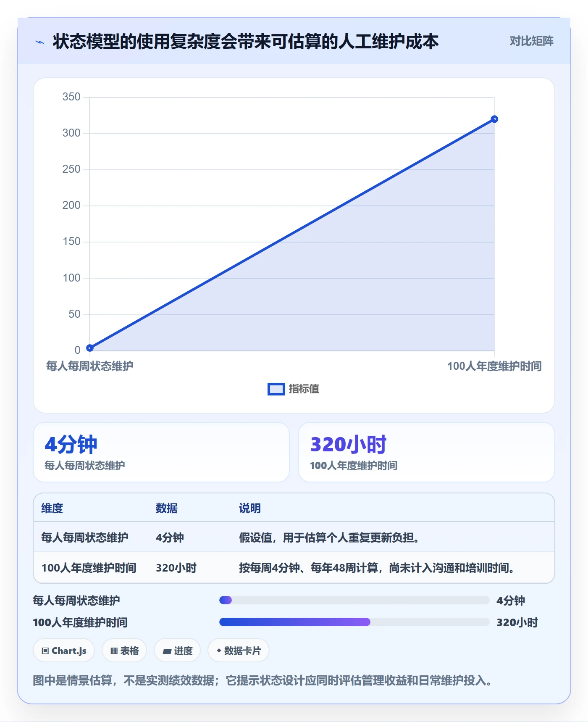Screen dimensions: 588x722
Task: Click the chart data point at 320
Action: click(494, 119)
